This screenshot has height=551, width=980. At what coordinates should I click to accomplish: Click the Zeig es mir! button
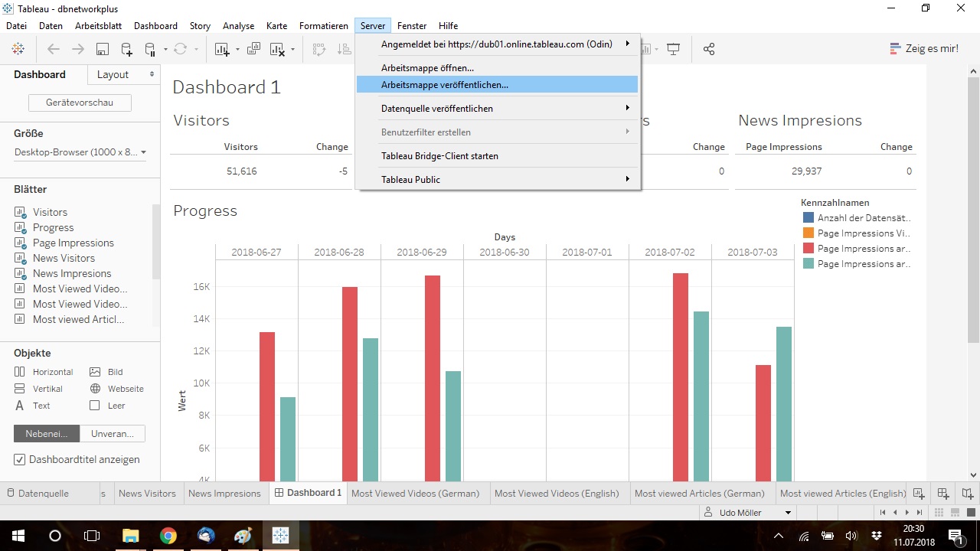point(923,48)
